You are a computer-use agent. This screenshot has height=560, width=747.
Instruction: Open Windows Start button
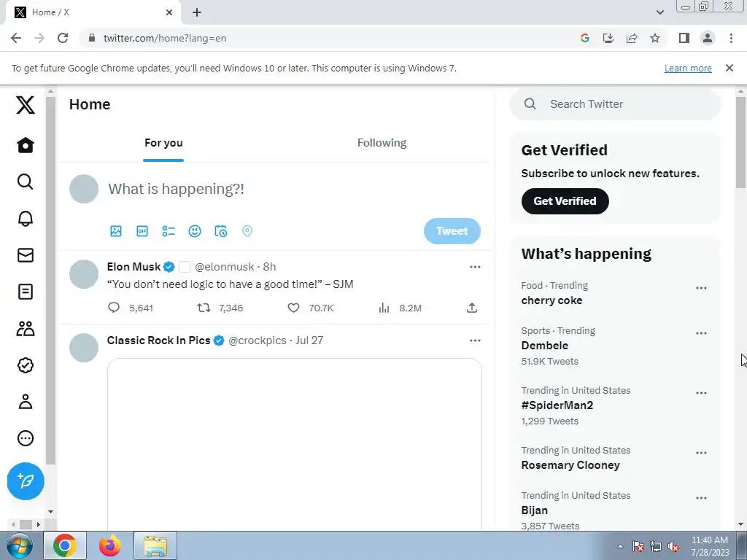tap(20, 545)
